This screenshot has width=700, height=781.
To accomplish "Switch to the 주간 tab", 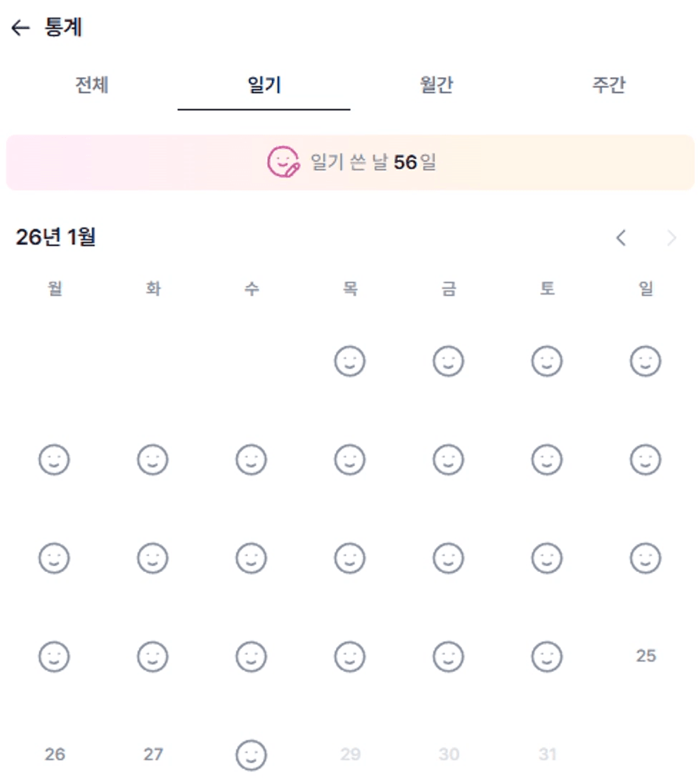I will [x=609, y=85].
